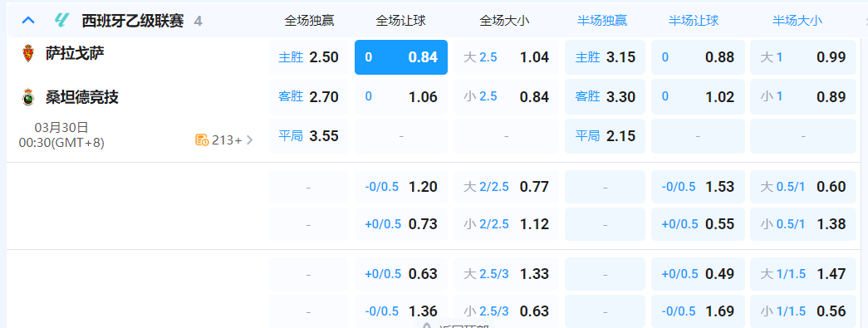Select full-time 平局 odds 3.55
Viewport: 868px width, 328px height.
click(309, 136)
